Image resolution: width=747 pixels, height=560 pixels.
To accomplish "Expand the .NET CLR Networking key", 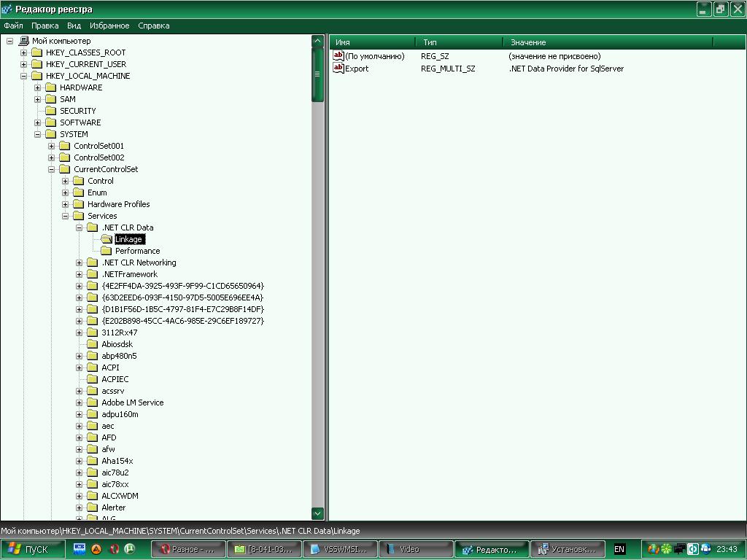I will [80, 262].
